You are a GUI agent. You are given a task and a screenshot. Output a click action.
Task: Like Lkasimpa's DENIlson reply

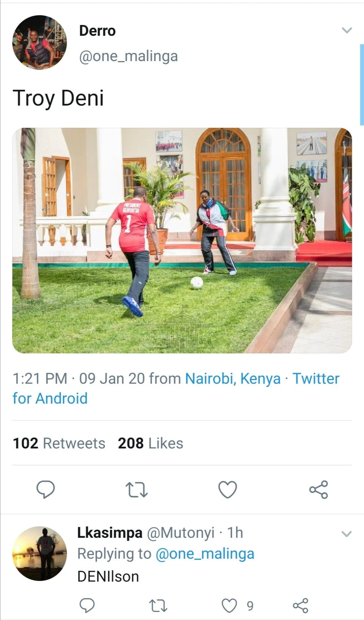click(x=229, y=606)
